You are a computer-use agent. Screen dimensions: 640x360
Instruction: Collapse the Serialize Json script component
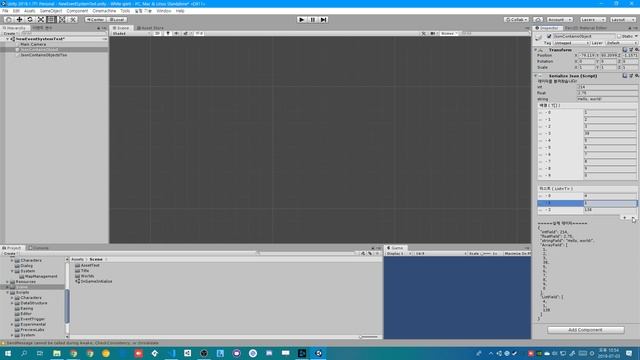pyautogui.click(x=536, y=76)
